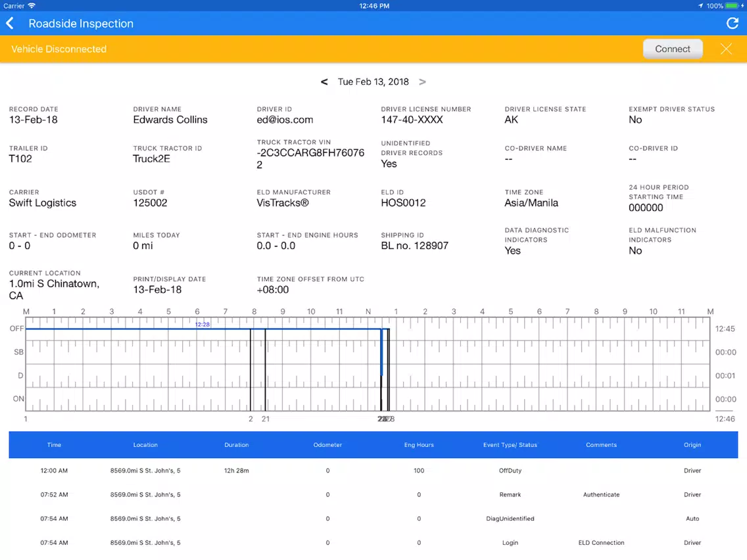
Task: Tap Engine Hours value 100
Action: pos(419,471)
